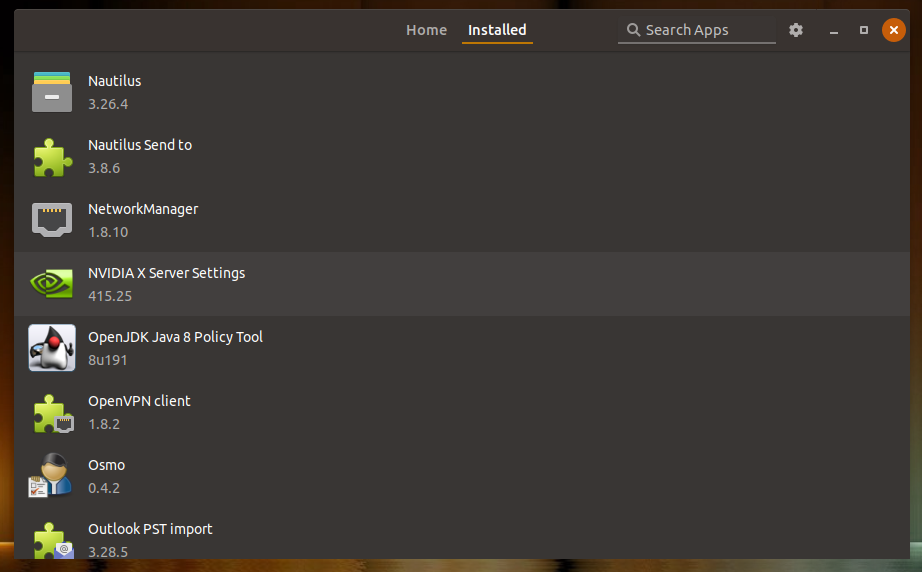The width and height of the screenshot is (922, 572).
Task: Click the Nautilus file cabinet icon
Action: (52, 92)
